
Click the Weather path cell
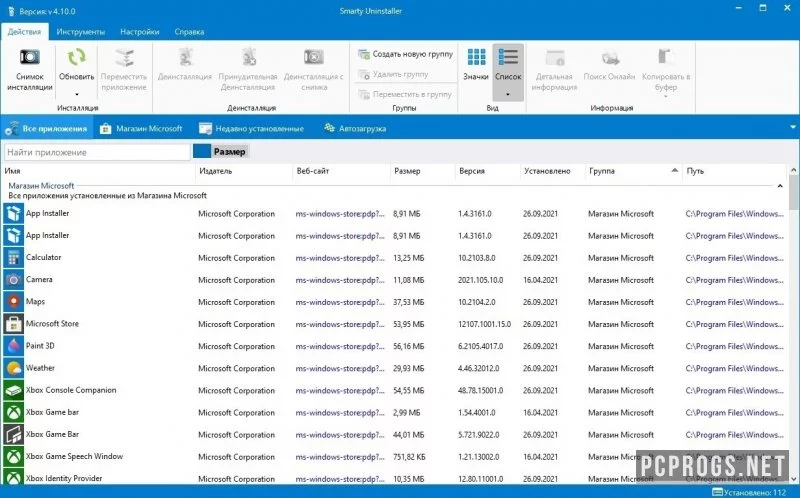(x=734, y=368)
